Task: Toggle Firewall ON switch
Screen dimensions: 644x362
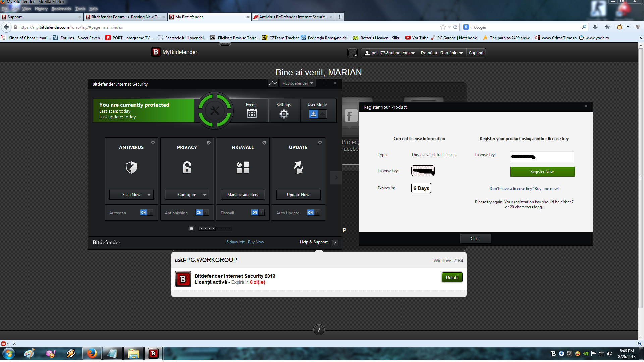Action: pos(258,213)
